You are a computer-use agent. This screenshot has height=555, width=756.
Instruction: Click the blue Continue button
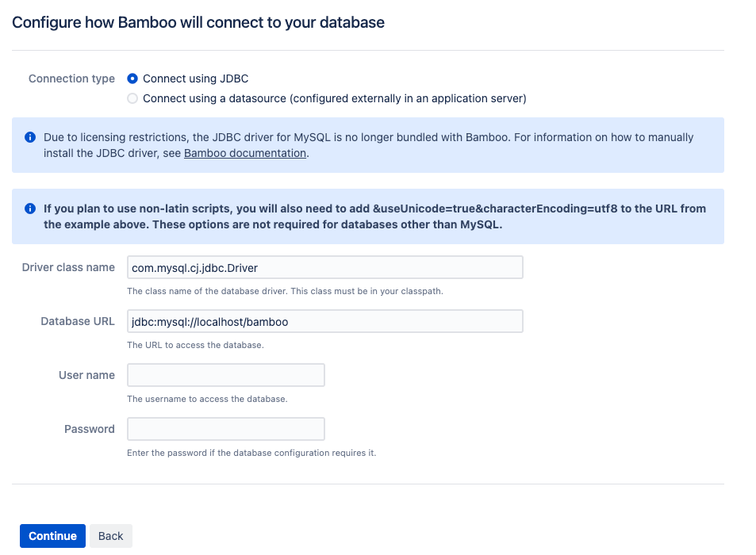[x=52, y=536]
